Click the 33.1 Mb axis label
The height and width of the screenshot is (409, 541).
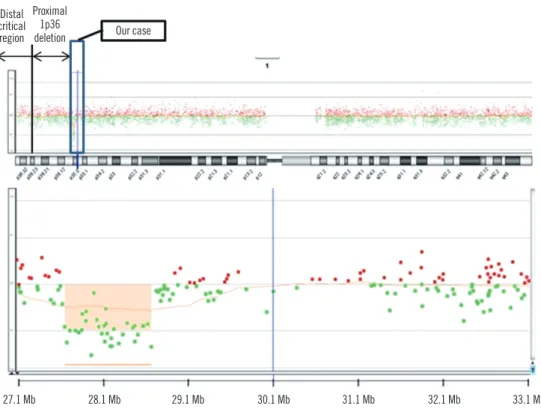click(x=527, y=400)
